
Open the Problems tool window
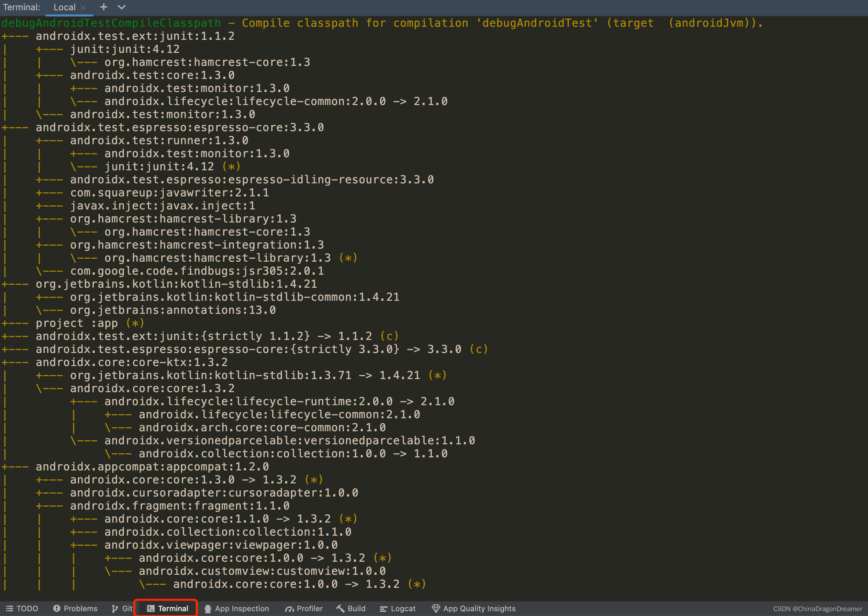click(x=76, y=608)
